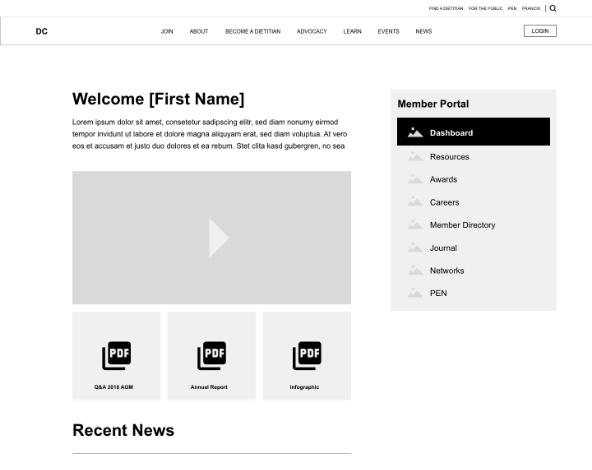Switch language via the FRANÇAIS link
This screenshot has height=470, width=592.
point(531,8)
